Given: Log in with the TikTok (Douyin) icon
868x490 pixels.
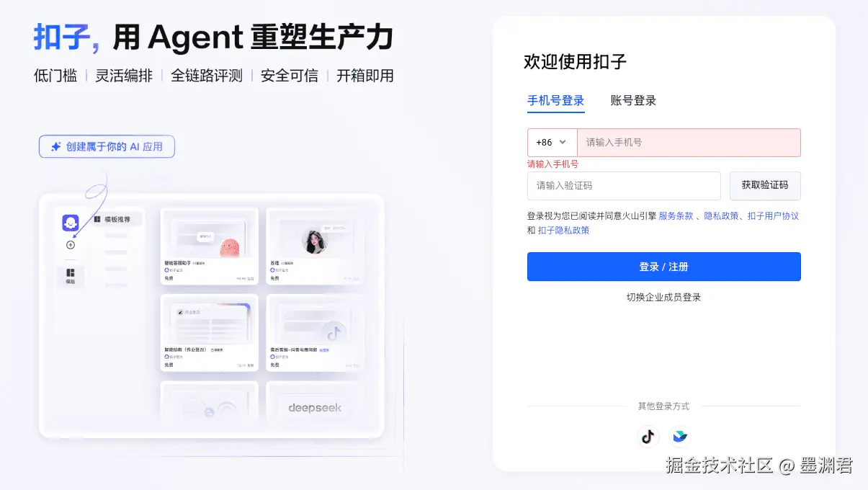Looking at the screenshot, I should (x=648, y=437).
